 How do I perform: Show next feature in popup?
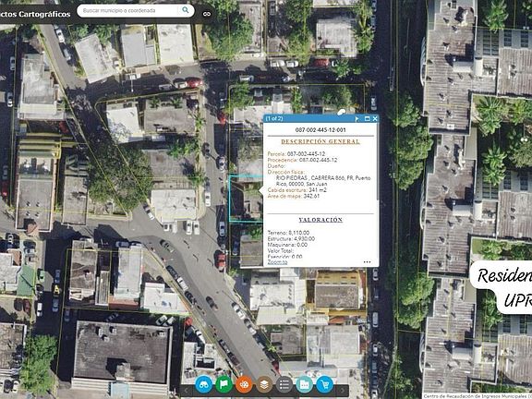tap(357, 119)
